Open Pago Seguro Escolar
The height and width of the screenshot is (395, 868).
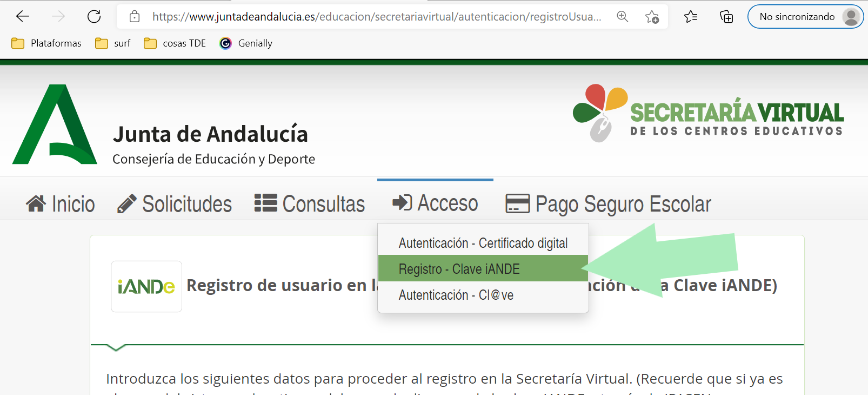click(x=608, y=204)
